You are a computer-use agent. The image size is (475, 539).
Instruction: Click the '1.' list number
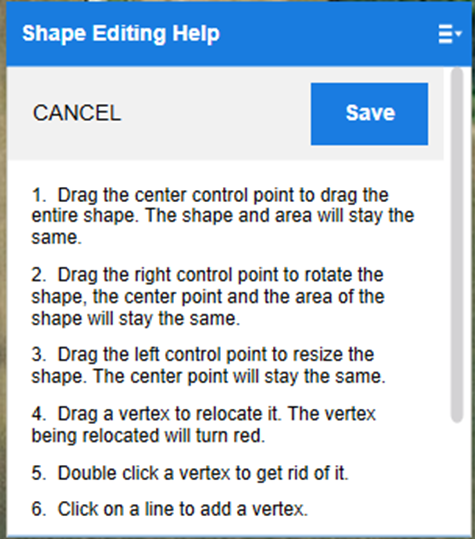(x=38, y=195)
